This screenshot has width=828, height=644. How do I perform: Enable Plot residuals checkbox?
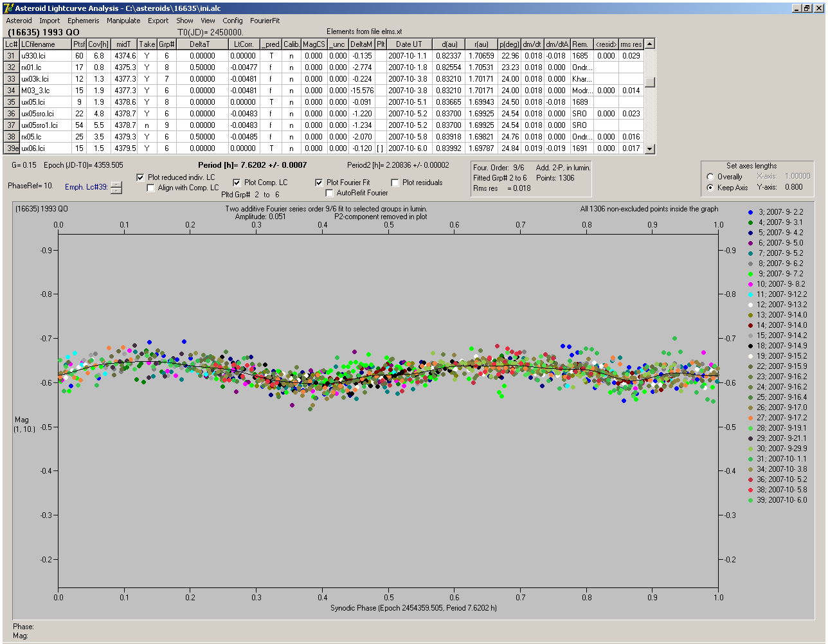[x=395, y=183]
